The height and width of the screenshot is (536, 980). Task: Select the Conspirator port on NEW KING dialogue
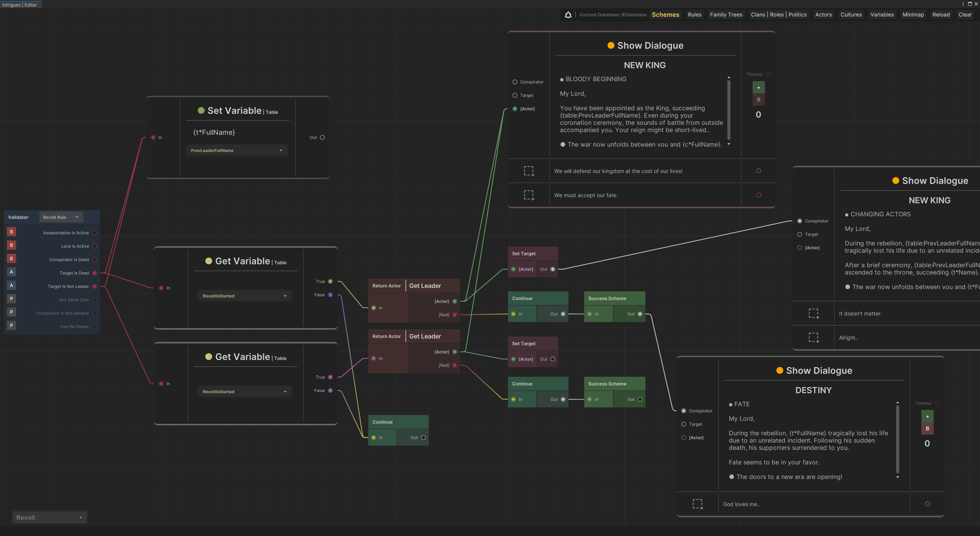pos(515,82)
